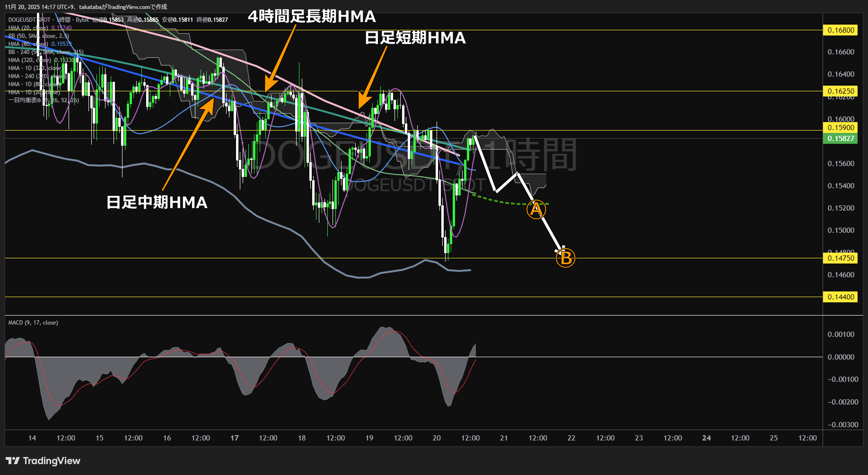The width and height of the screenshot is (868, 475).
Task: Click date 23 on the time axis
Action: pos(639,438)
